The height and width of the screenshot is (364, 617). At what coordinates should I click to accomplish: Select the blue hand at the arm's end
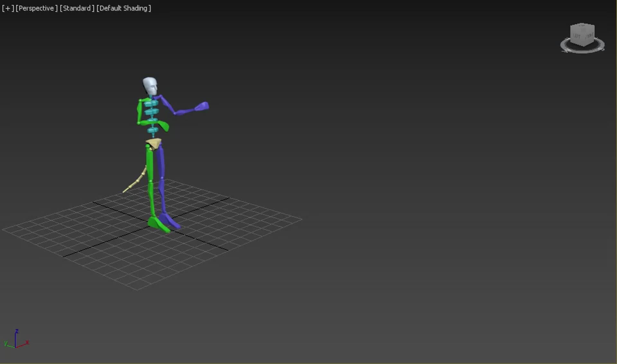pyautogui.click(x=201, y=106)
